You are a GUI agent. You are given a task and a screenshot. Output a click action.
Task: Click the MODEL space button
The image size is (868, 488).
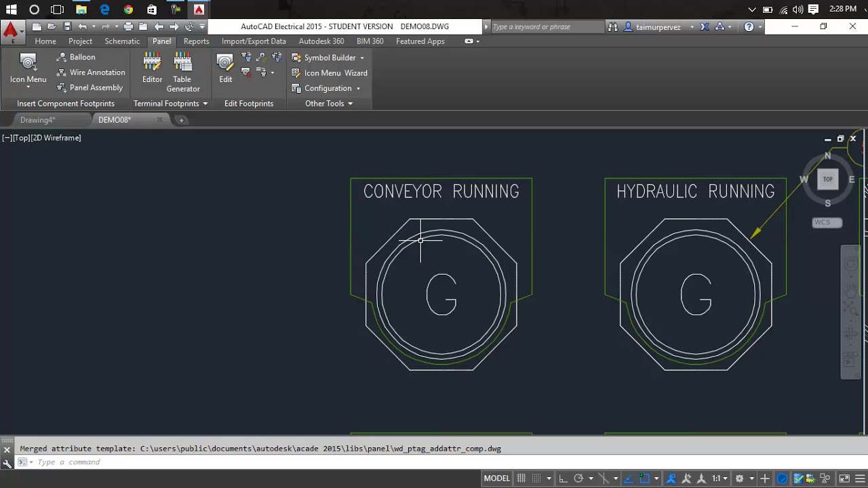tap(497, 479)
